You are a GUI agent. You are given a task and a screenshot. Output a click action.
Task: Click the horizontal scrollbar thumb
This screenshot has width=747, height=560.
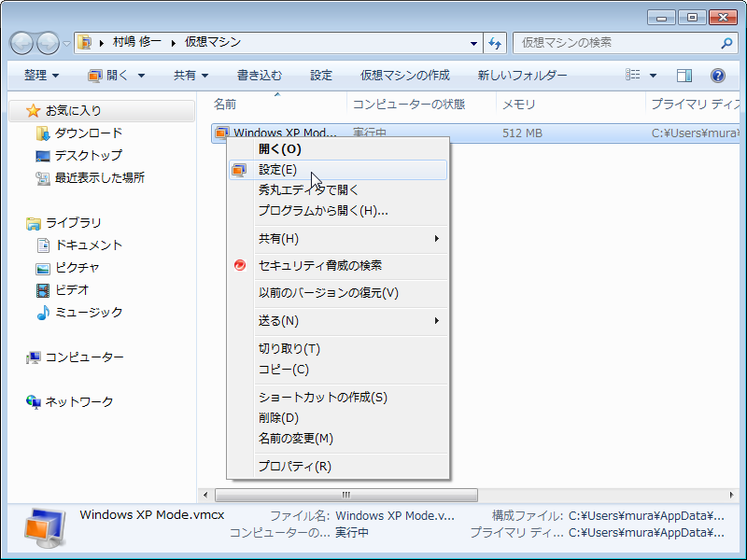point(346,496)
